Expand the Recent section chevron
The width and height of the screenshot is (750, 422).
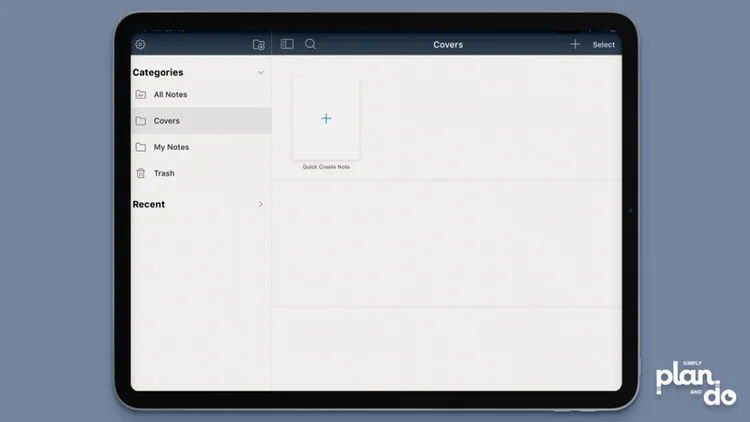261,204
